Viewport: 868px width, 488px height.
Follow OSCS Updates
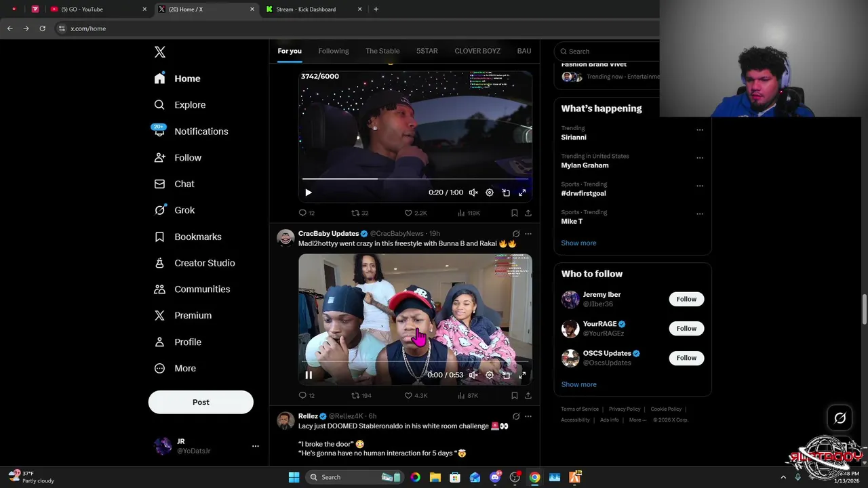(x=686, y=358)
